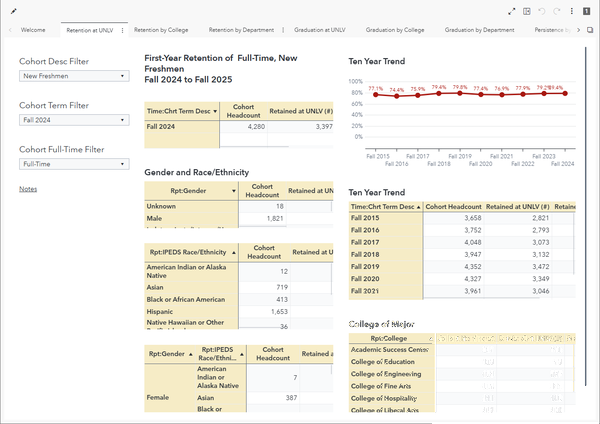
Task: Click Fall 2019 79.8% data point
Action: 460,93
